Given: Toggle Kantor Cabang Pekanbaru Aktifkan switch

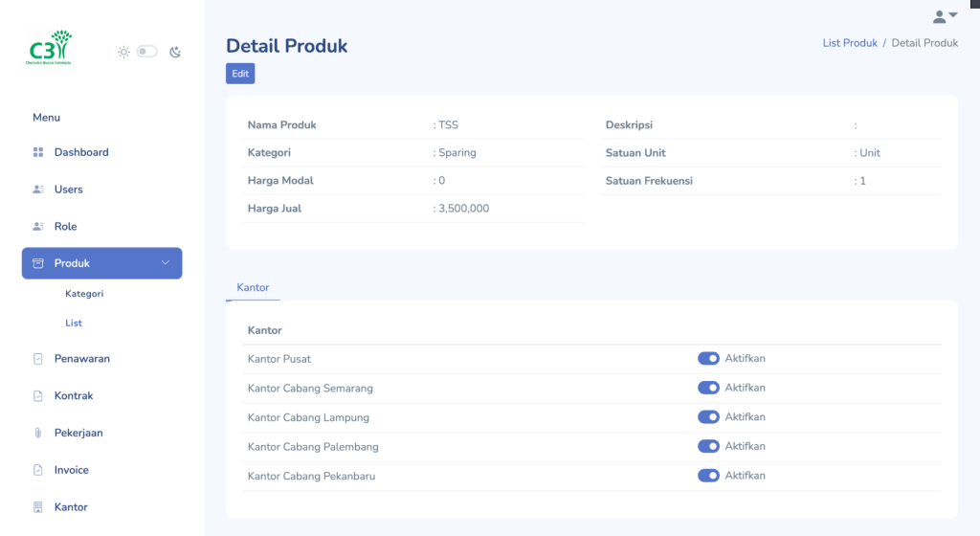Looking at the screenshot, I should click(x=708, y=476).
